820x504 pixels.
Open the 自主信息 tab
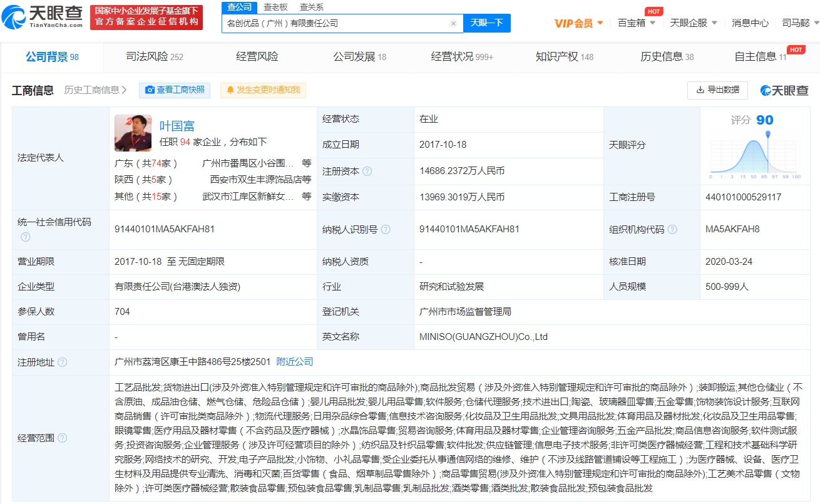761,57
